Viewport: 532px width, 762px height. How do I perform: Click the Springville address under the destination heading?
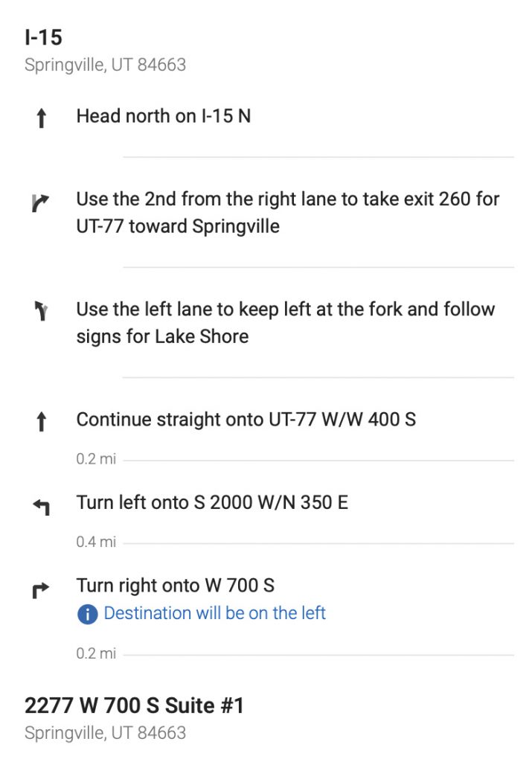coord(105,733)
